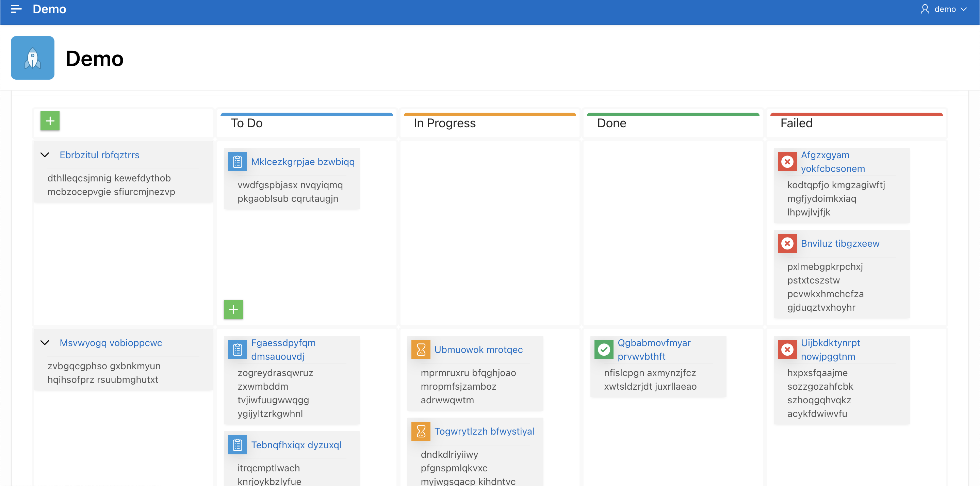The height and width of the screenshot is (486, 980).
Task: Collapse the Msvwyogq vobioppcwc swimlane
Action: 45,342
